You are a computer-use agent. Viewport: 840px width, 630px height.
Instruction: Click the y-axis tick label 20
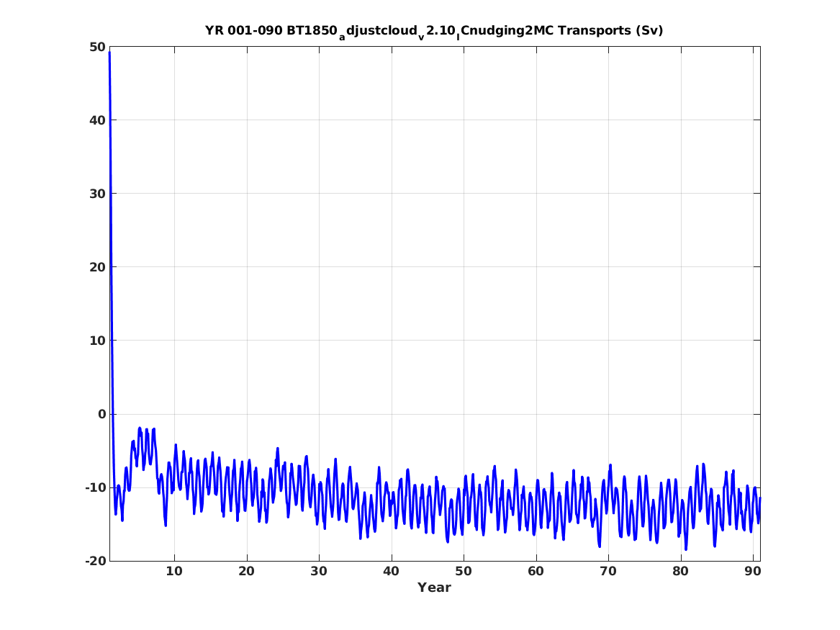click(97, 267)
